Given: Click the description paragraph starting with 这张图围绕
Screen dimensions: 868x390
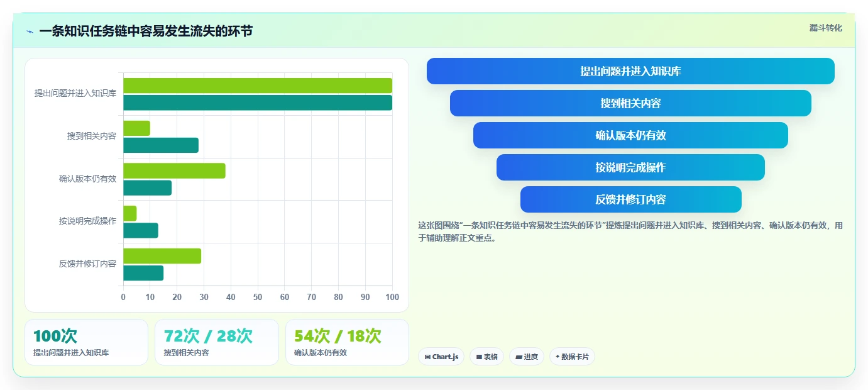Looking at the screenshot, I should [x=630, y=231].
